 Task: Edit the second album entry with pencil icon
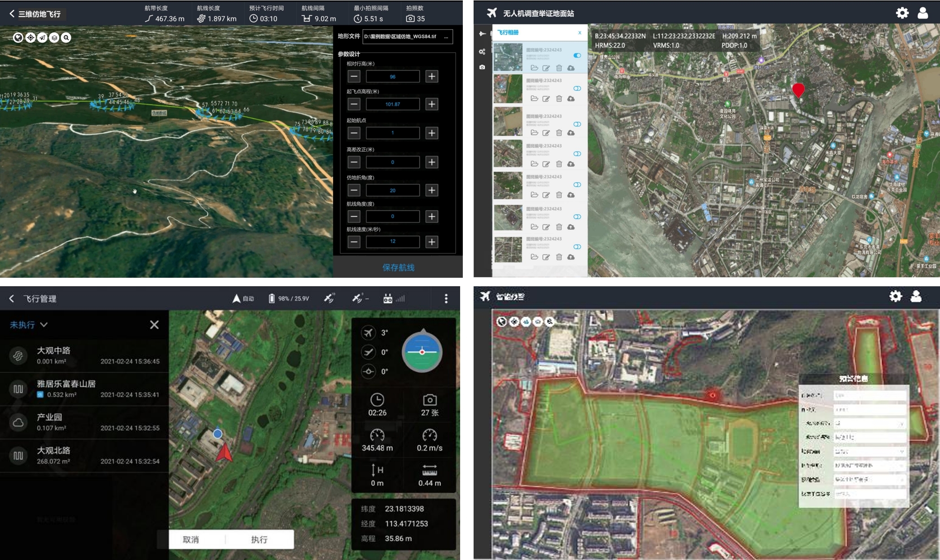pyautogui.click(x=546, y=99)
